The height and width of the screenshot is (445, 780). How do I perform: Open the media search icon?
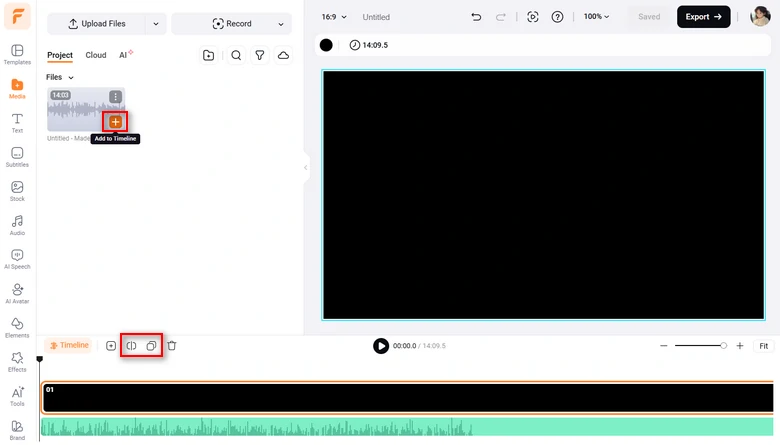pos(236,55)
